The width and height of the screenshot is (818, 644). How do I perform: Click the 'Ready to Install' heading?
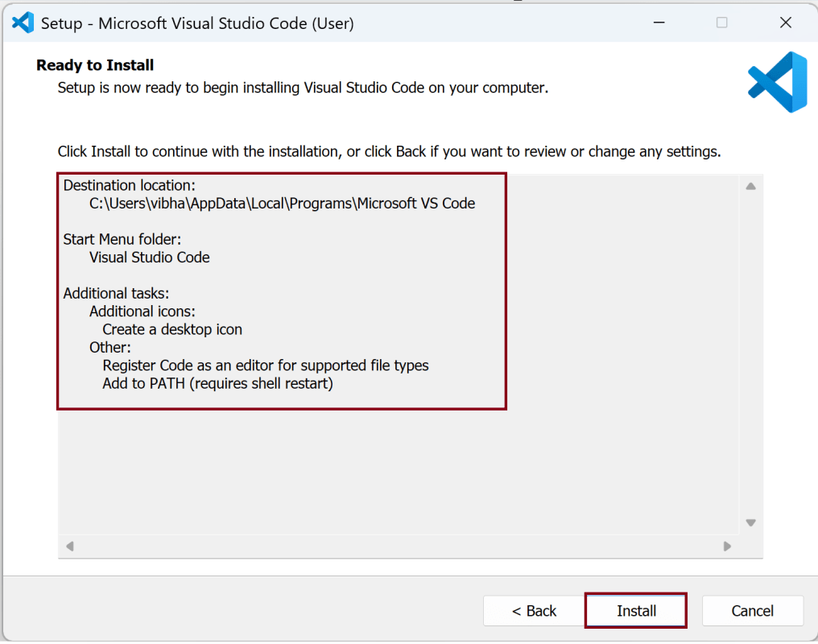(95, 65)
